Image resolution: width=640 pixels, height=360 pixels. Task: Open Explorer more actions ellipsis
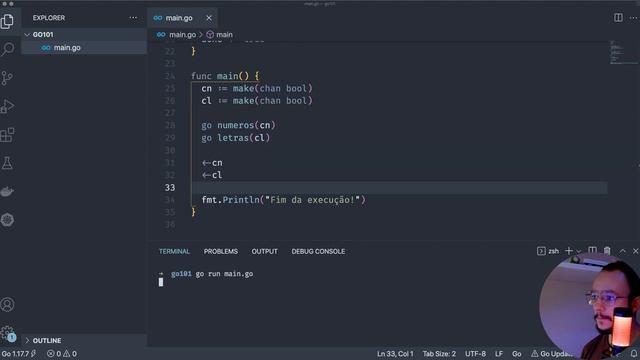[x=133, y=18]
